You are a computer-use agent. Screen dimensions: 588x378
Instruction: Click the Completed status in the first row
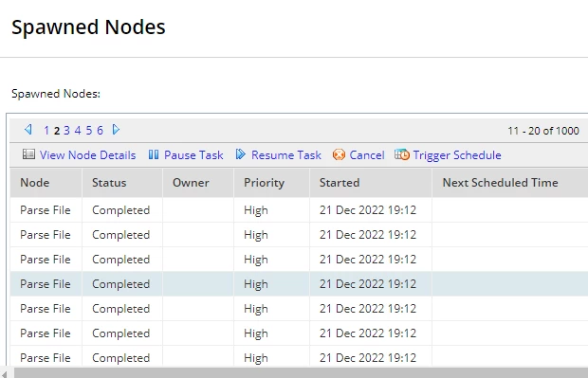pos(120,210)
